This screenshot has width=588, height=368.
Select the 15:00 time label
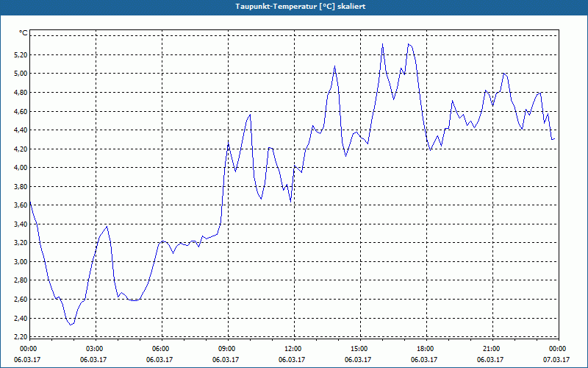coord(360,349)
